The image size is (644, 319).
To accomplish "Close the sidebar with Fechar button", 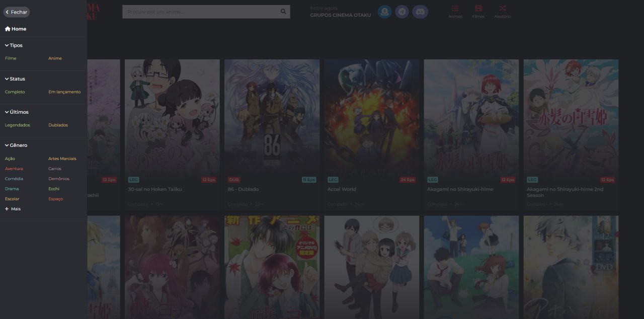I will click(17, 12).
